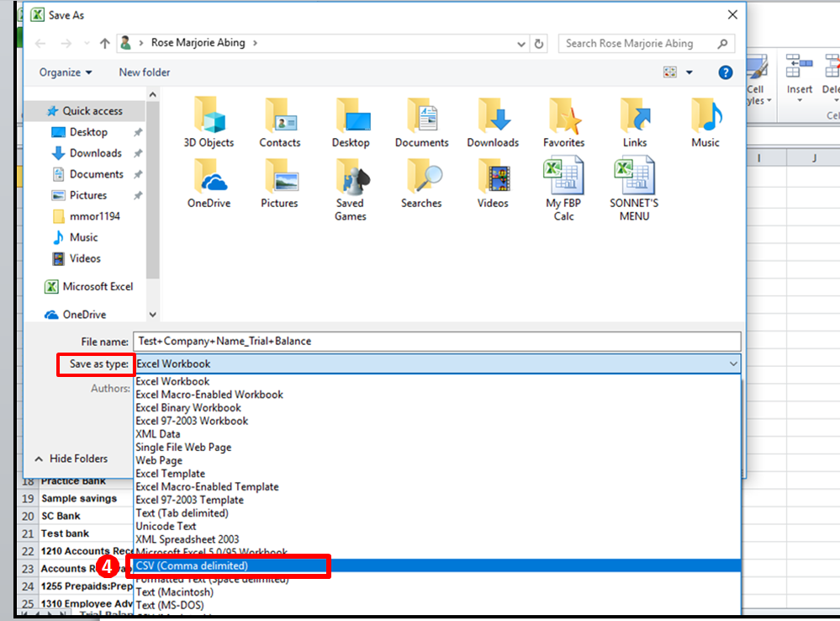Viewport: 840px width, 621px height.
Task: Collapse folders with Hide Folders
Action: pyautogui.click(x=71, y=459)
